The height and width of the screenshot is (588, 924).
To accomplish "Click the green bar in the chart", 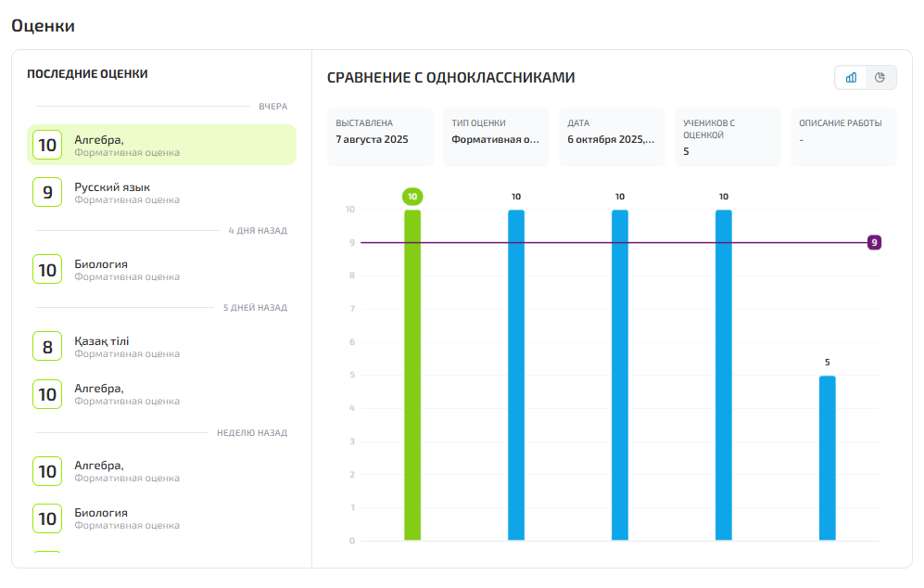I will (412, 375).
